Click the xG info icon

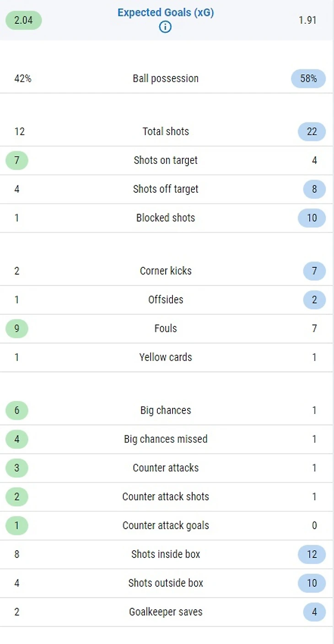[165, 27]
